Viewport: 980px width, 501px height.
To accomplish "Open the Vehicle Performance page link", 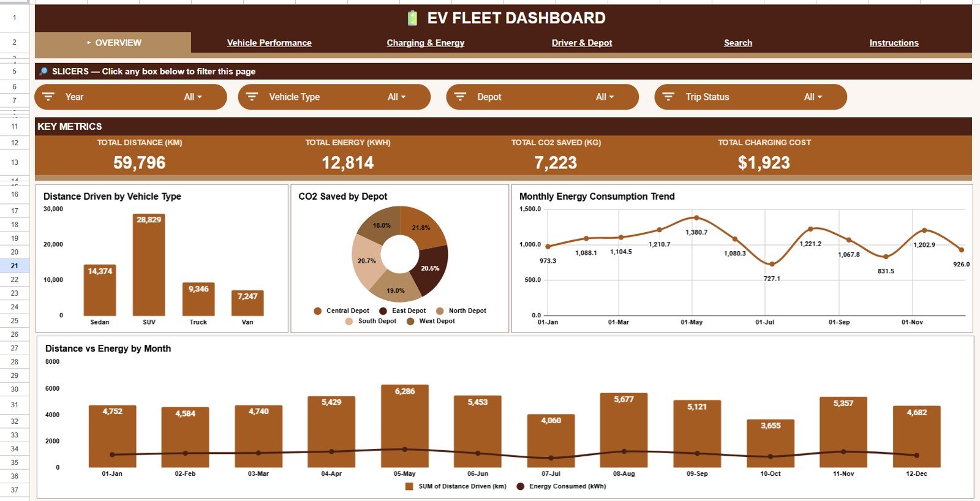I will click(269, 43).
